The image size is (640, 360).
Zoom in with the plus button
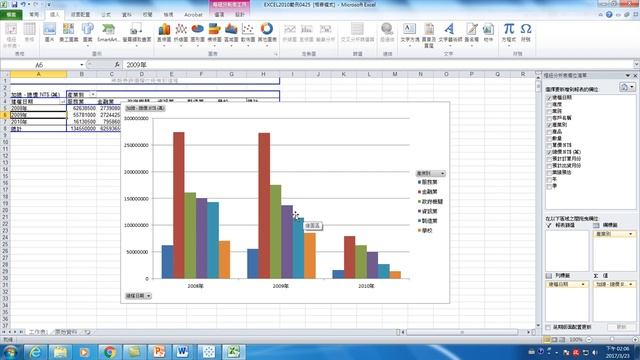(x=635, y=340)
